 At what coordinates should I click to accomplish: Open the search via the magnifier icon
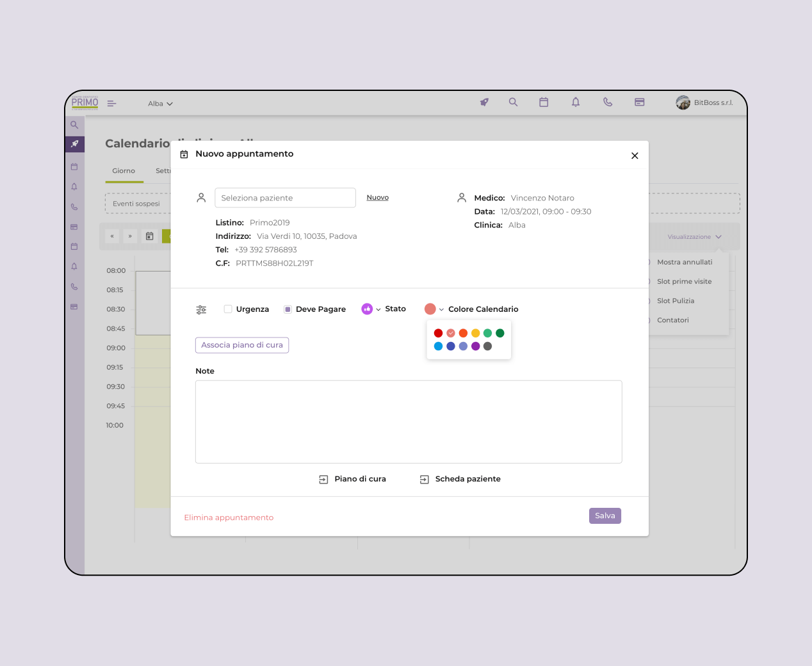pos(513,102)
